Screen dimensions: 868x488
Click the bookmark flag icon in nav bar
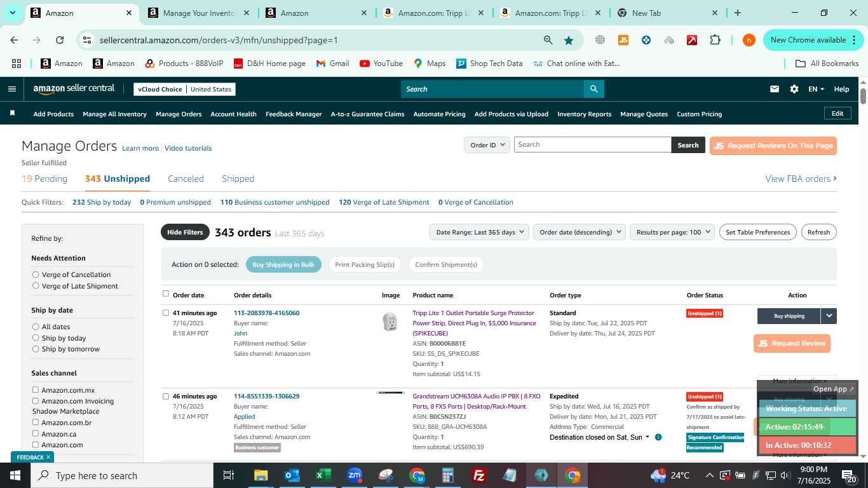click(x=12, y=113)
